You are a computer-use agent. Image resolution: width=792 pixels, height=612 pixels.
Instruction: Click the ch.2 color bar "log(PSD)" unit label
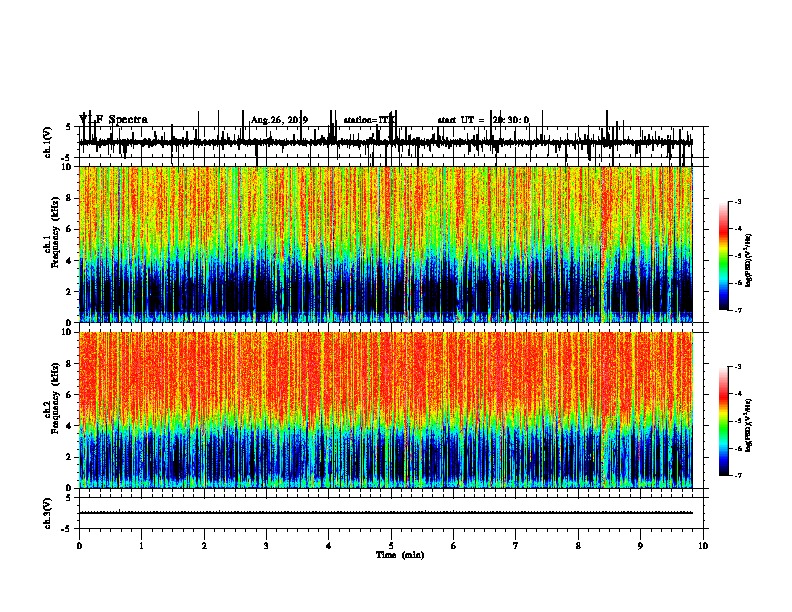(748, 426)
